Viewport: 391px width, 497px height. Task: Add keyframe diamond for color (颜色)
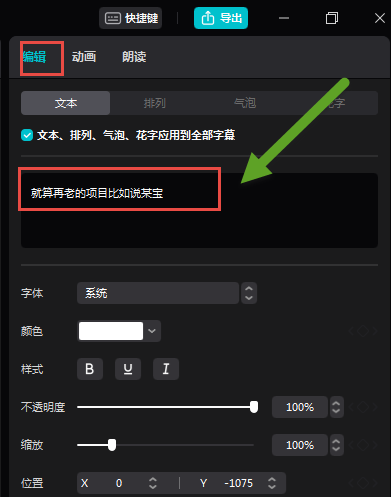pyautogui.click(x=363, y=331)
